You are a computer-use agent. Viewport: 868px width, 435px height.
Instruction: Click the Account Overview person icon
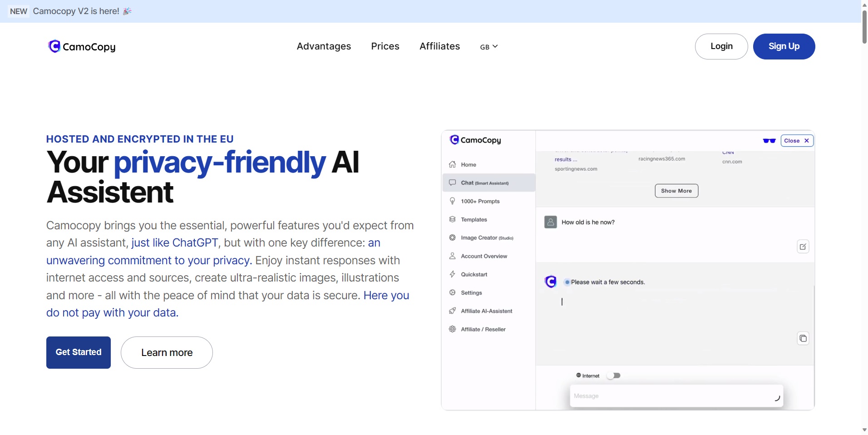(x=452, y=256)
